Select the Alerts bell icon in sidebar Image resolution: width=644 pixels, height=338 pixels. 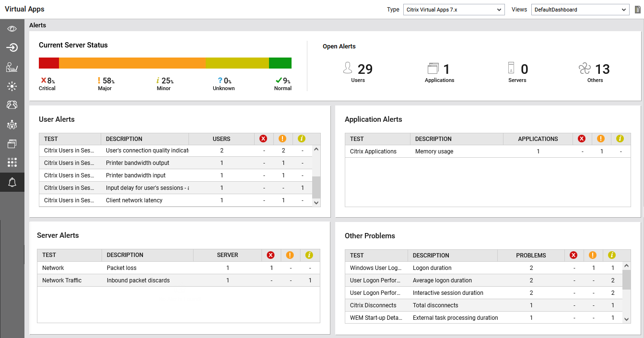point(12,182)
